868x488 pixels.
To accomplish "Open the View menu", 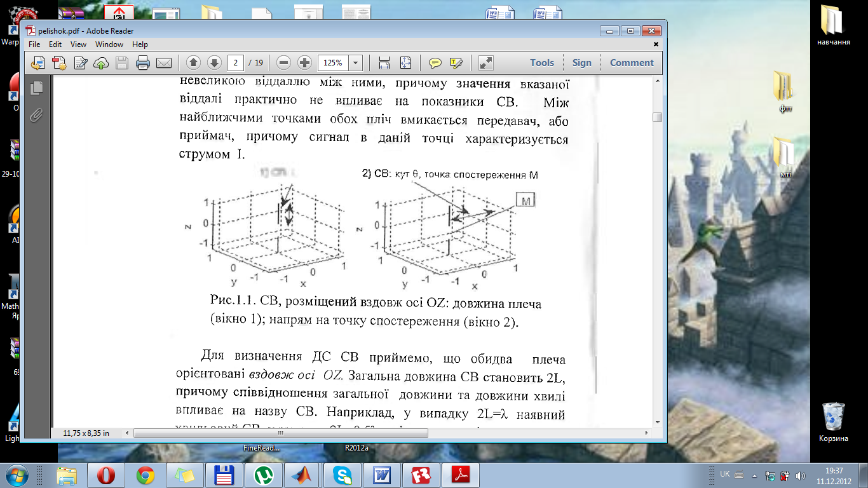I will [x=78, y=44].
